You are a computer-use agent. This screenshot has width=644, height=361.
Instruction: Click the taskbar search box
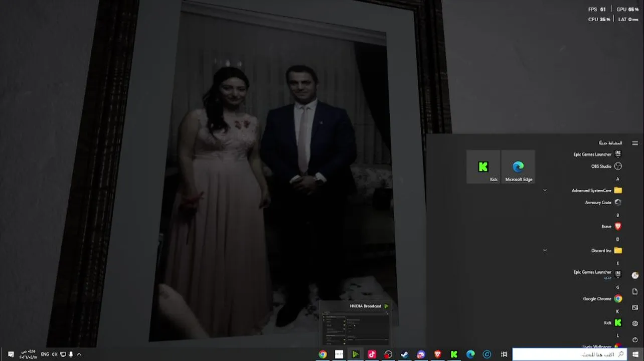pos(570,354)
